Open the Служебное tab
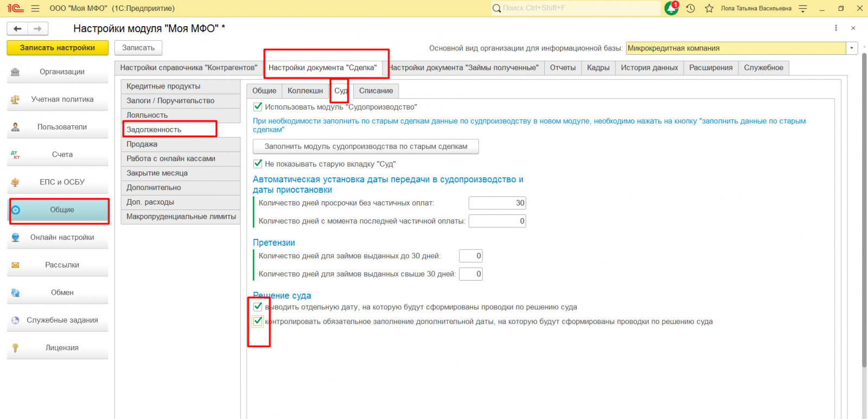The image size is (868, 419). pyautogui.click(x=763, y=68)
